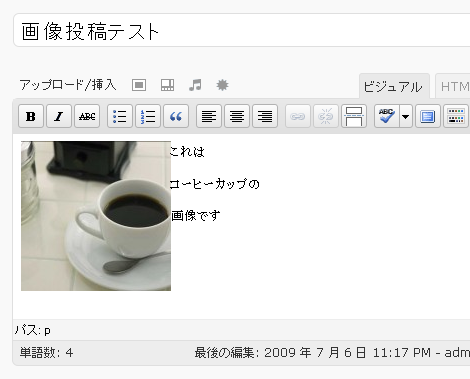Click the text コーヒーカップの in editor
470x379 pixels.
point(214,184)
